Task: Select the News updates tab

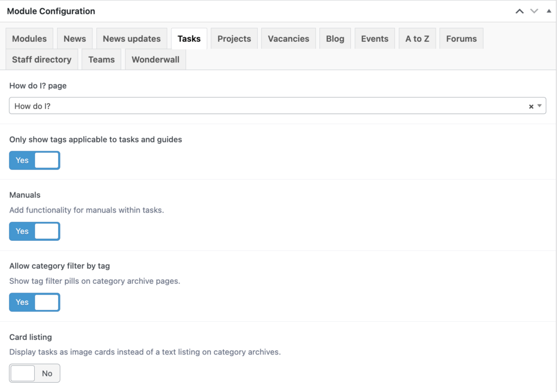Action: pos(132,39)
